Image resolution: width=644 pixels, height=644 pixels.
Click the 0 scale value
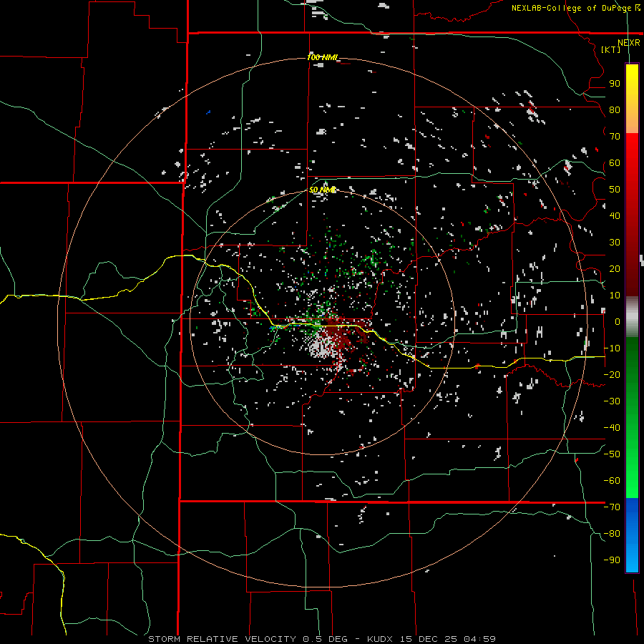tap(617, 322)
